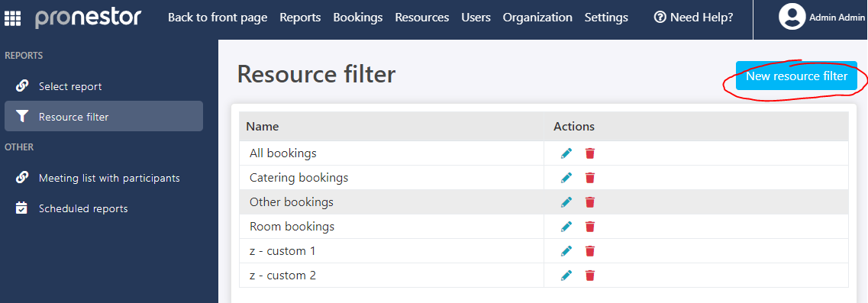The height and width of the screenshot is (303, 868).
Task: Select the z - custom 2 row name
Action: (283, 276)
